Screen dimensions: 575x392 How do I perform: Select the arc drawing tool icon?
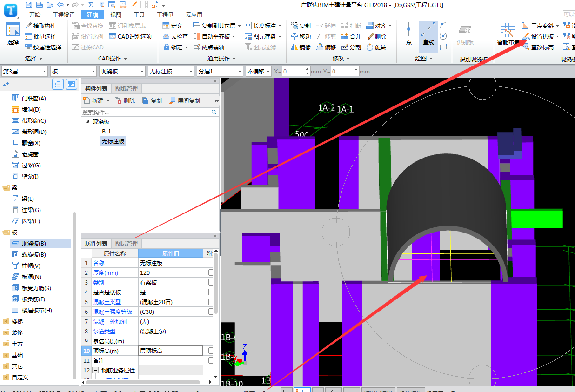(443, 26)
